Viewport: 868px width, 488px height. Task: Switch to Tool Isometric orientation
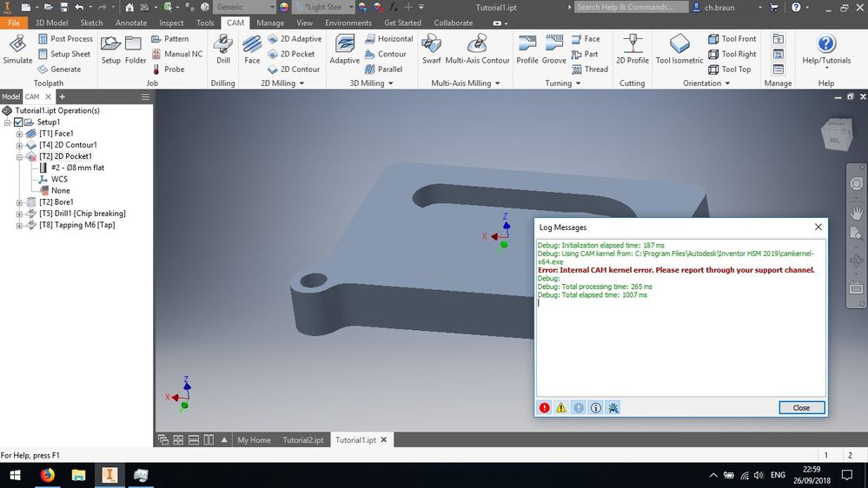coord(679,49)
